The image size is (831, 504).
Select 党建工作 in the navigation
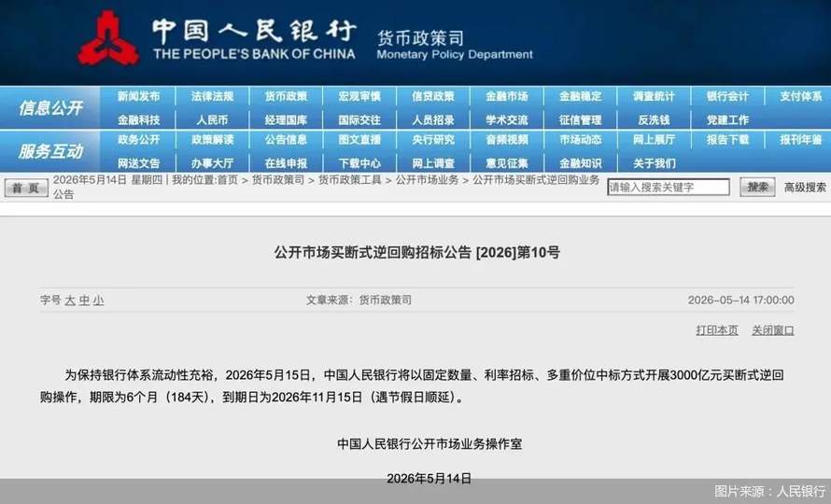[x=727, y=120]
